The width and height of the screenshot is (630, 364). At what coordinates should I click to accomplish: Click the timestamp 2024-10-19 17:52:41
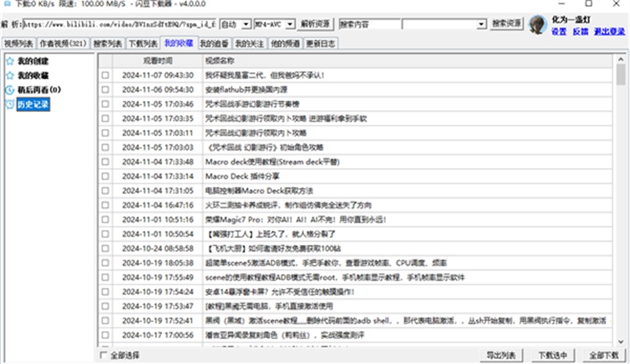point(158,321)
